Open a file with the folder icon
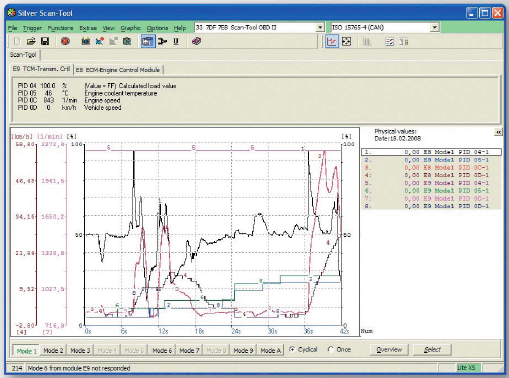Screen dimensions: 509x378 click(x=31, y=41)
